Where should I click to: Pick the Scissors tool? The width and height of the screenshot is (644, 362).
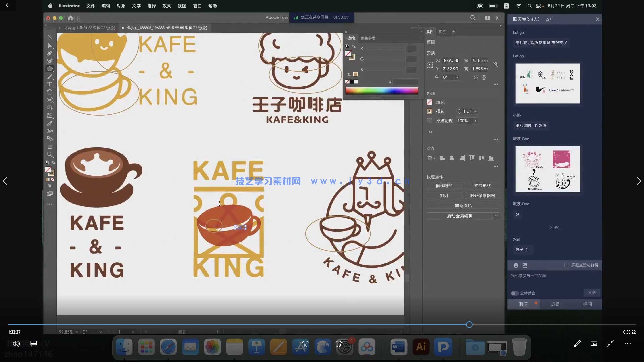pyautogui.click(x=50, y=100)
